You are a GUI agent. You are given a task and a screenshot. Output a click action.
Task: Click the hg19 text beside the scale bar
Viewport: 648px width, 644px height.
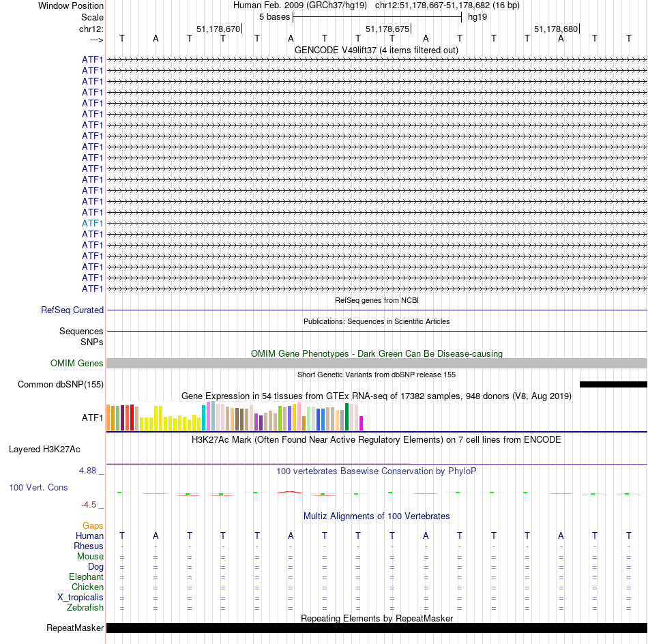(x=477, y=17)
